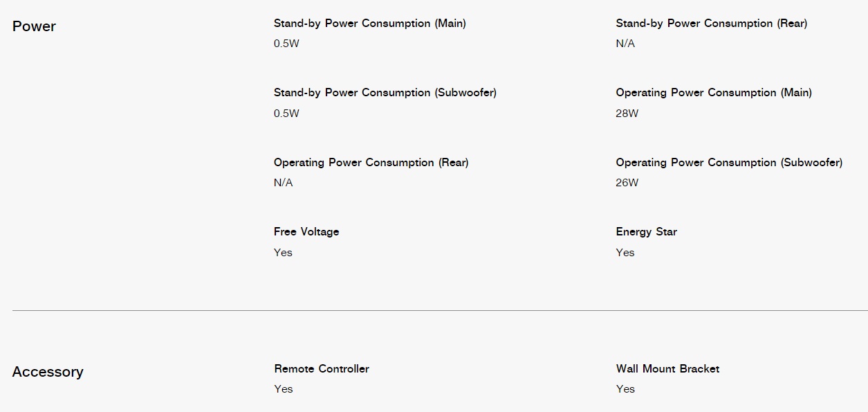Viewport: 868px width, 412px height.
Task: Click Operating Power Consumption (Main) label
Action: [x=714, y=93]
